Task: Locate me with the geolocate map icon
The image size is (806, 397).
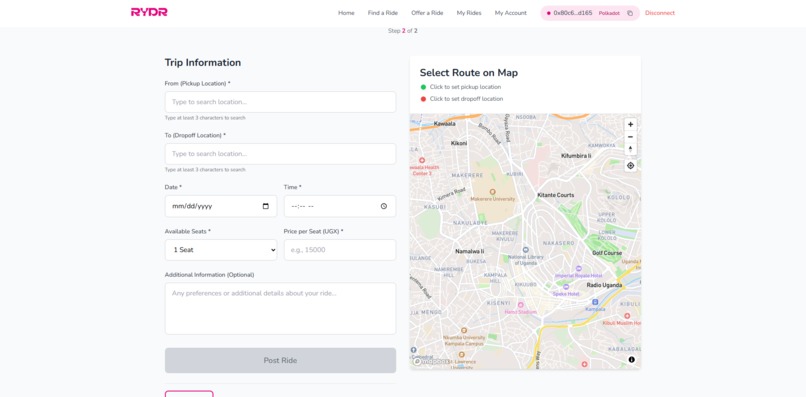Action: point(630,166)
